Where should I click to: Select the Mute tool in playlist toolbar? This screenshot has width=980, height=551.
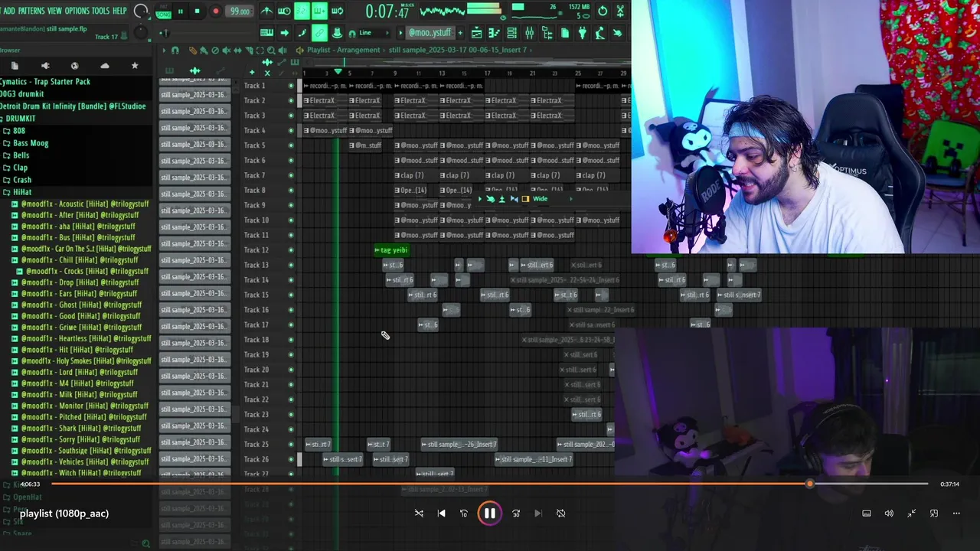pyautogui.click(x=227, y=51)
